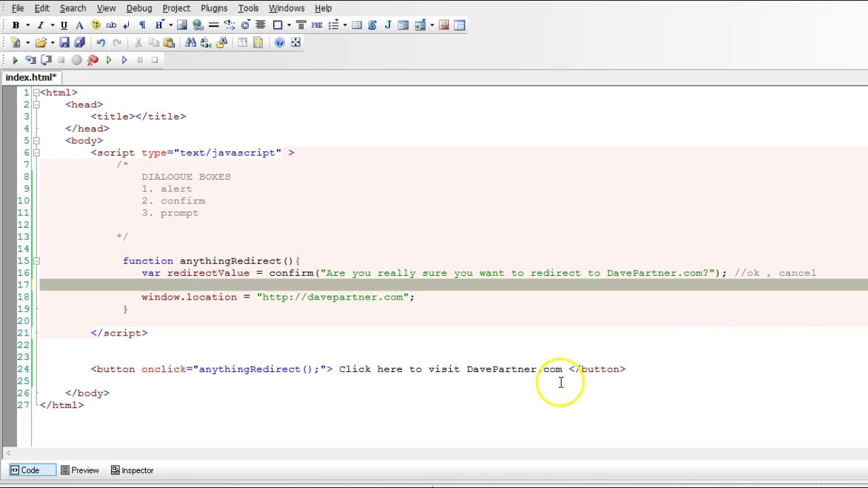Image resolution: width=868 pixels, height=488 pixels.
Task: Open the Debug menu
Action: coord(139,8)
